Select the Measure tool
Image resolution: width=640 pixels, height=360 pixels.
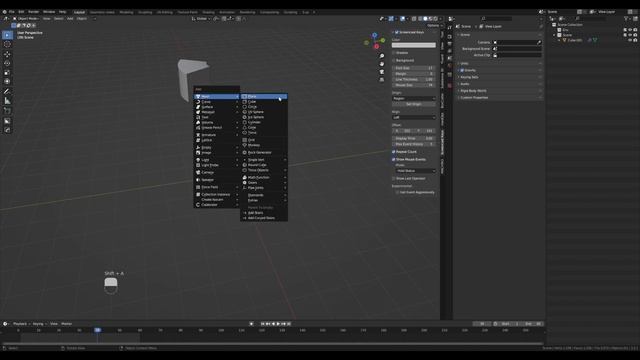7,101
